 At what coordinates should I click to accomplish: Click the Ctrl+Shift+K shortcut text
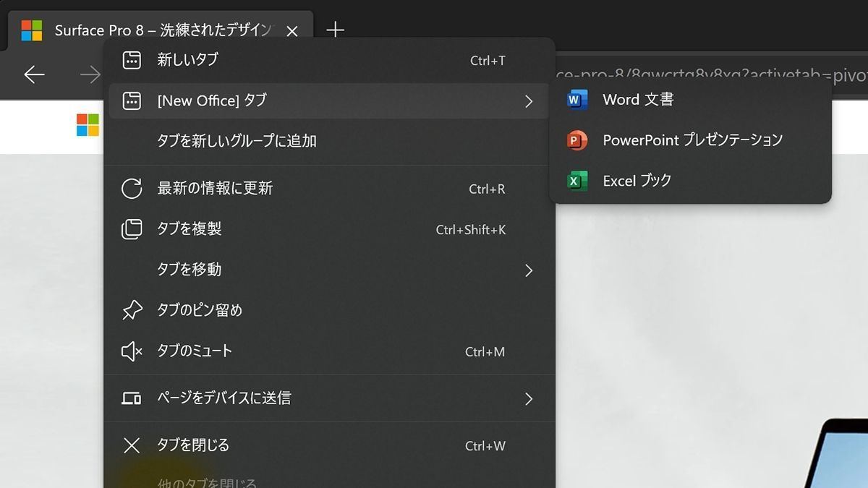[471, 230]
